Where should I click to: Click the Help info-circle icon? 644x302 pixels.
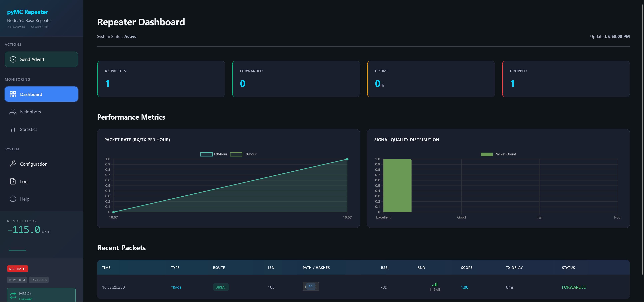click(13, 199)
